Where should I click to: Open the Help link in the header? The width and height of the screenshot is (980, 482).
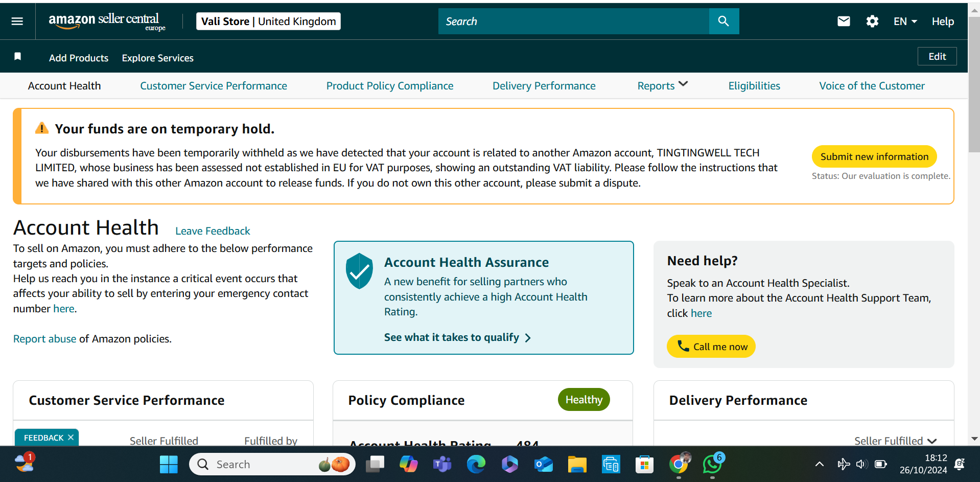pos(943,21)
